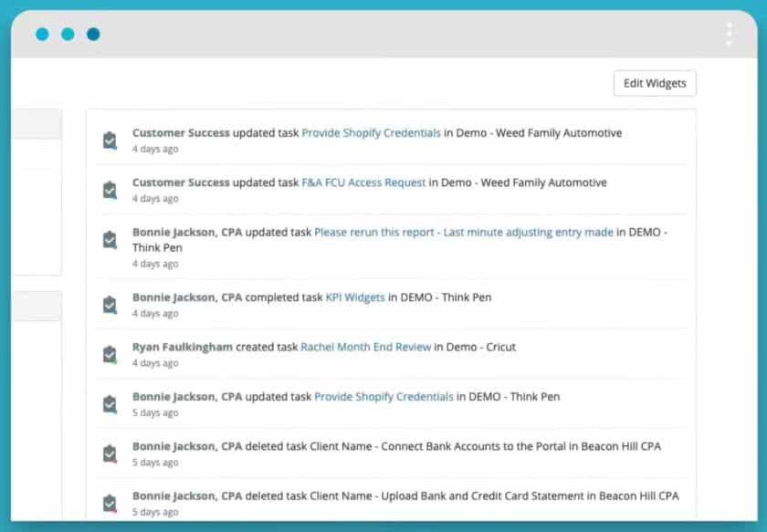The height and width of the screenshot is (532, 767).
Task: Click the deleted task text Connect Bank Accounts to the Portal
Action: [472, 446]
